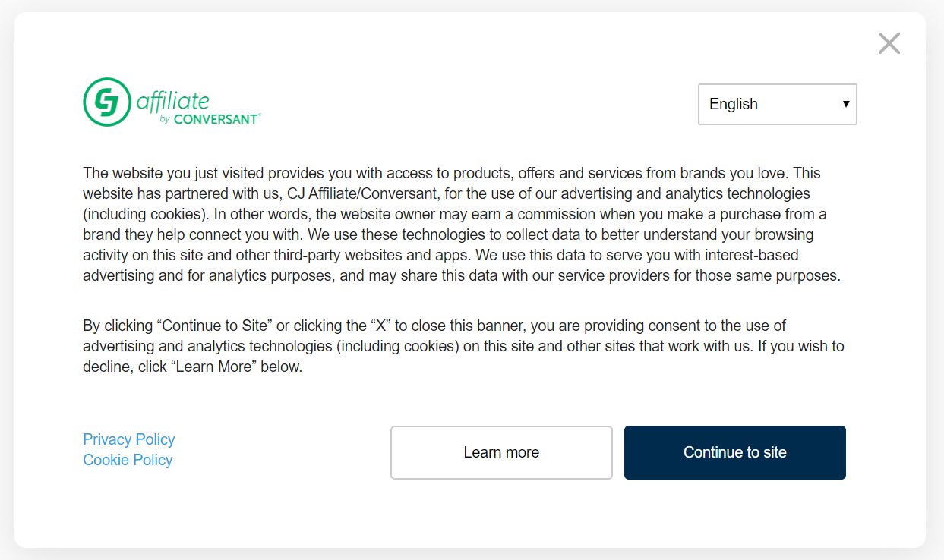Open the Privacy Policy link
Screen dimensions: 944x560
point(129,439)
